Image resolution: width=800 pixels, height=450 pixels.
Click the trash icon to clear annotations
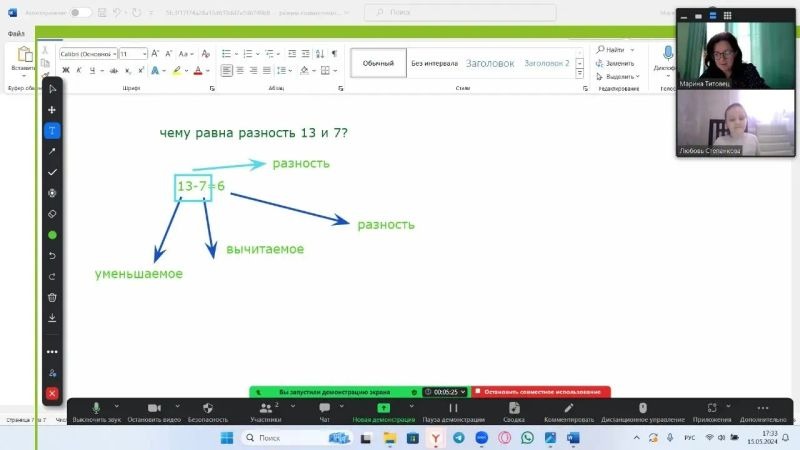point(52,297)
